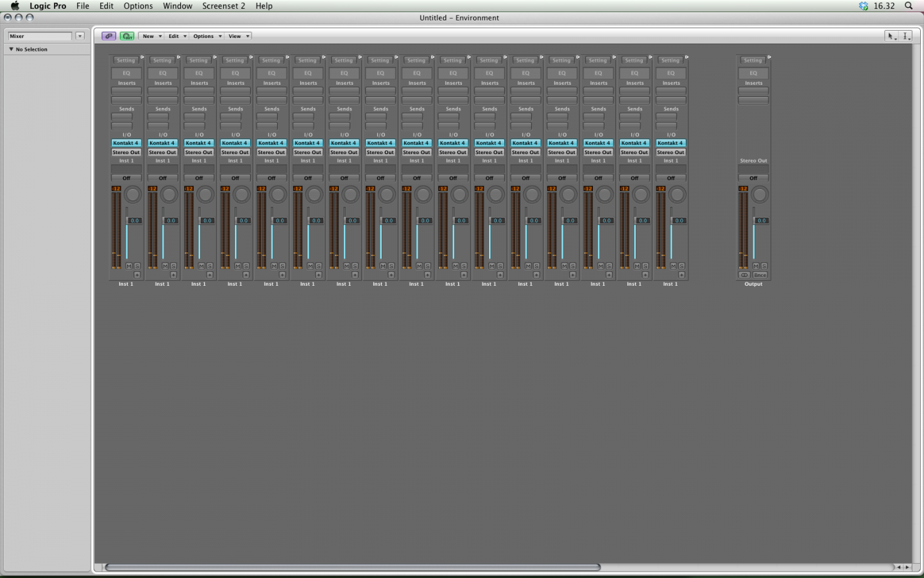Select the Text tool in top-right toolbox
This screenshot has width=924, height=578.
click(905, 36)
